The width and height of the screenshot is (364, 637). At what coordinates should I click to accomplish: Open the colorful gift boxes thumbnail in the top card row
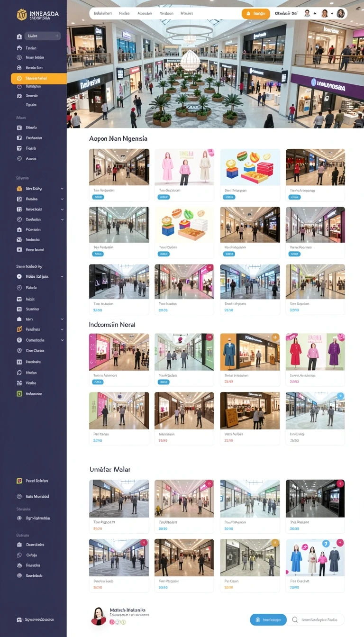click(250, 167)
